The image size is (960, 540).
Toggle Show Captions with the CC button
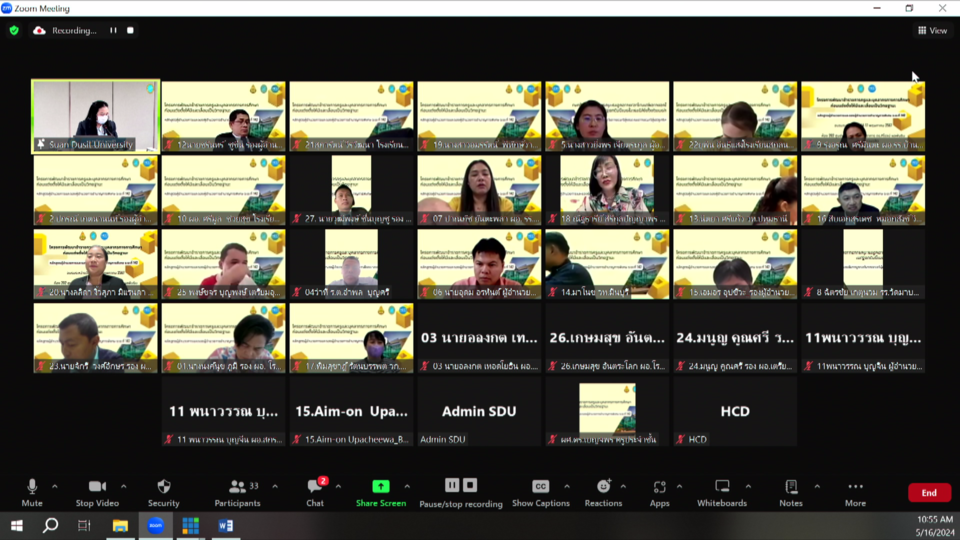pyautogui.click(x=540, y=487)
